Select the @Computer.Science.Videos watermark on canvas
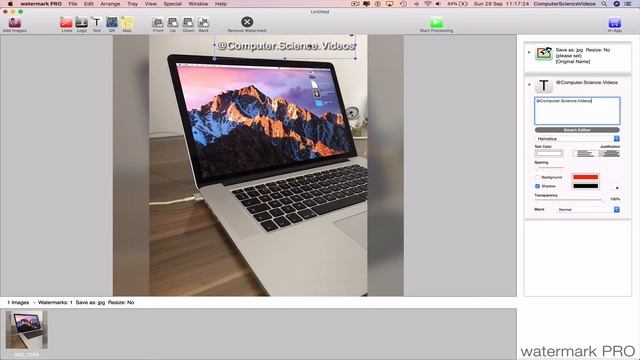The image size is (640, 360). coord(286,46)
